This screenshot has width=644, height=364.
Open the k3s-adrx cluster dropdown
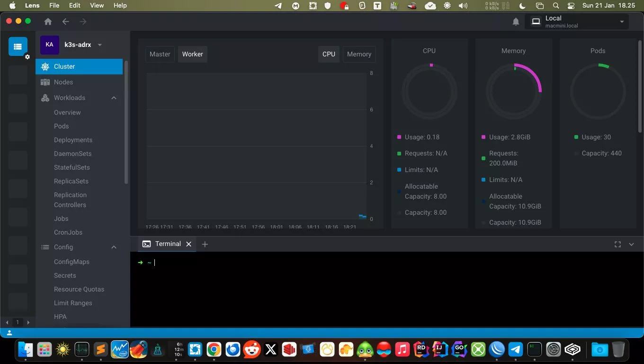click(x=100, y=45)
